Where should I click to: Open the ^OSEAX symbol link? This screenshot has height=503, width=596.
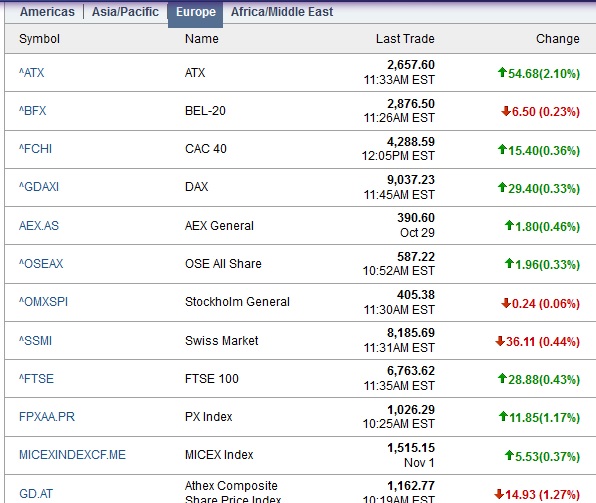pyautogui.click(x=41, y=263)
